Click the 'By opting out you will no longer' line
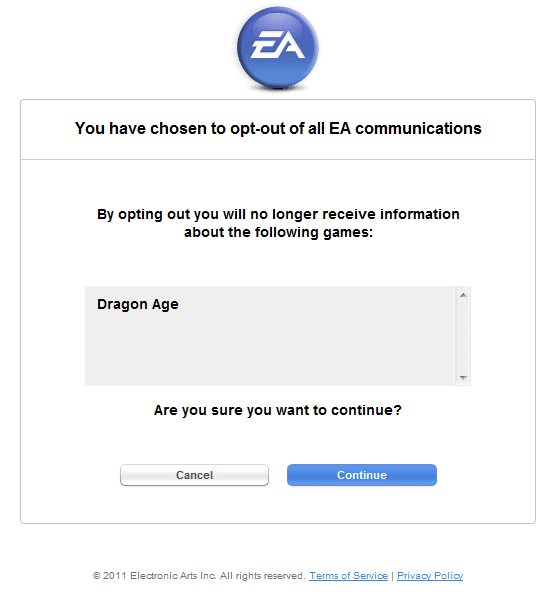The height and width of the screenshot is (599, 552). coord(278,214)
